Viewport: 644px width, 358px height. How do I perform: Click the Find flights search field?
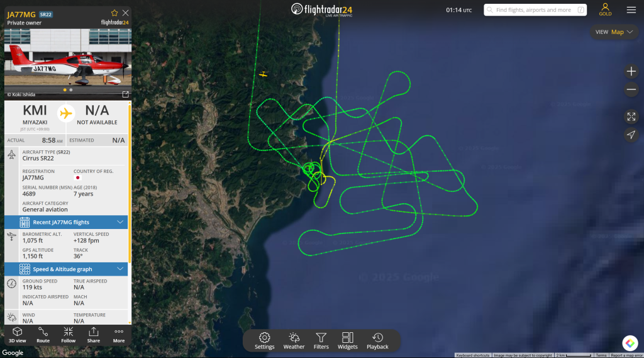point(535,10)
